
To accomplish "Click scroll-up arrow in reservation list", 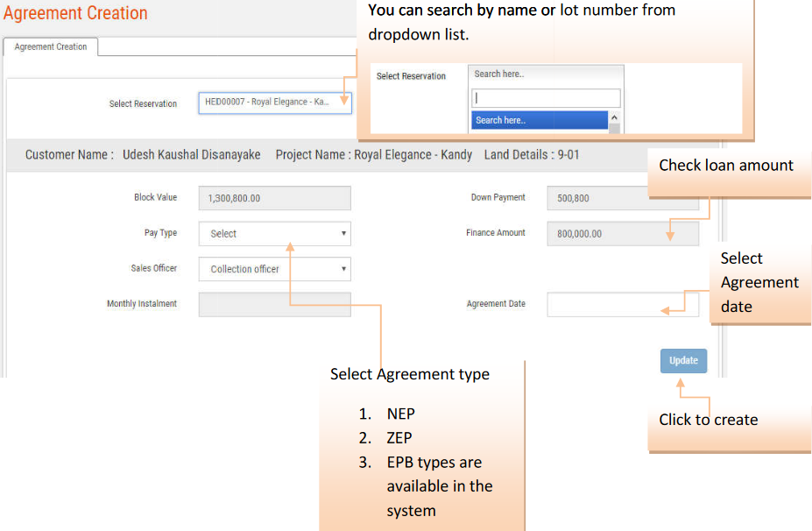I will click(x=614, y=117).
